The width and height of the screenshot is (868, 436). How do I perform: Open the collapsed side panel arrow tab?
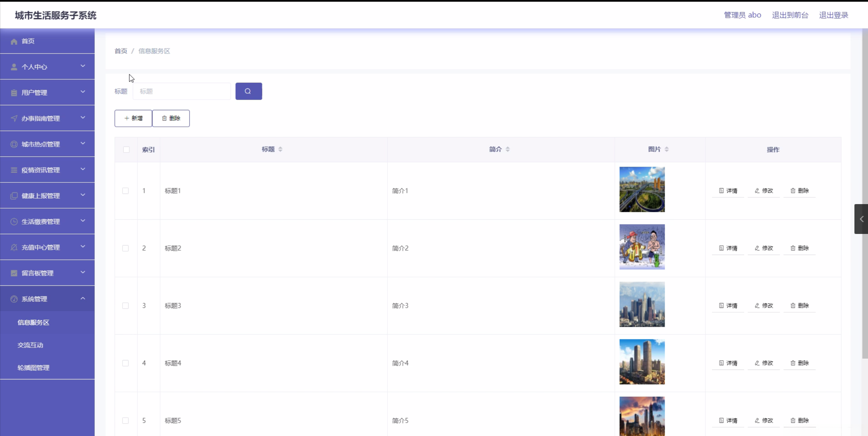[861, 219]
